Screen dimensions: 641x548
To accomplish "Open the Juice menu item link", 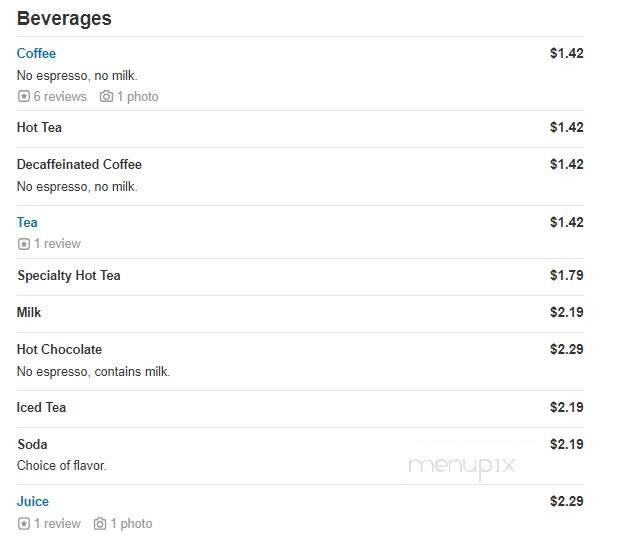I will point(33,501).
